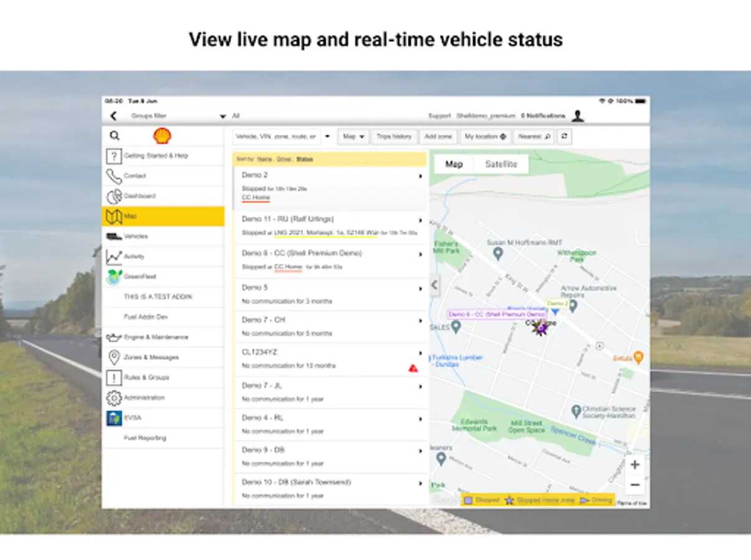Image resolution: width=751 pixels, height=560 pixels.
Task: Click the My location button
Action: 486,136
